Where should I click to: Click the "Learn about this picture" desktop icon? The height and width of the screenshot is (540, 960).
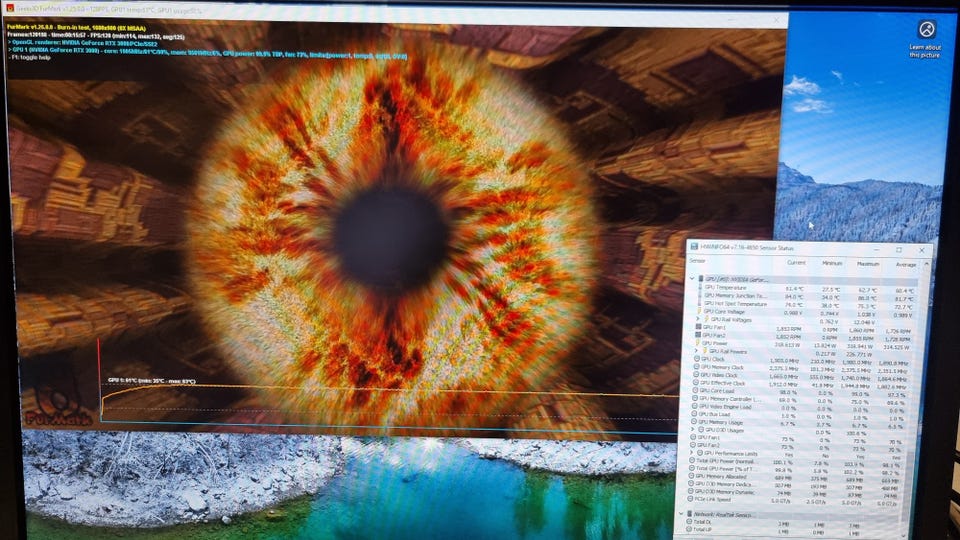[x=926, y=39]
